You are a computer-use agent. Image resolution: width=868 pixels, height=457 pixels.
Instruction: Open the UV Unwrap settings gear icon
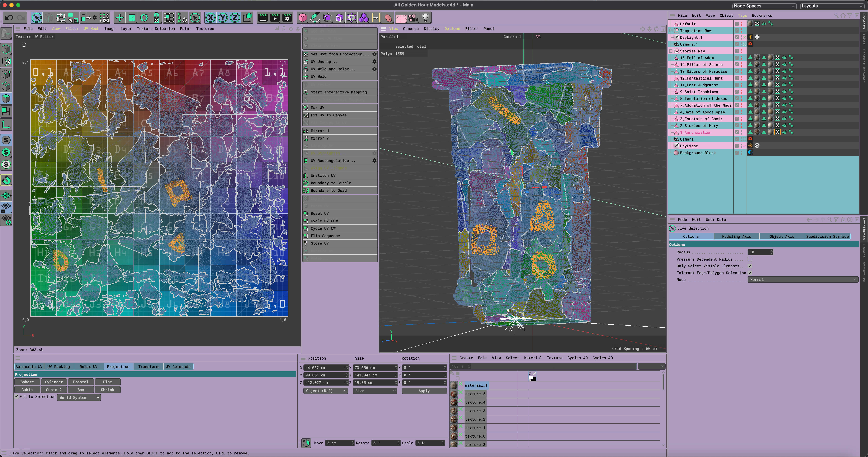374,61
